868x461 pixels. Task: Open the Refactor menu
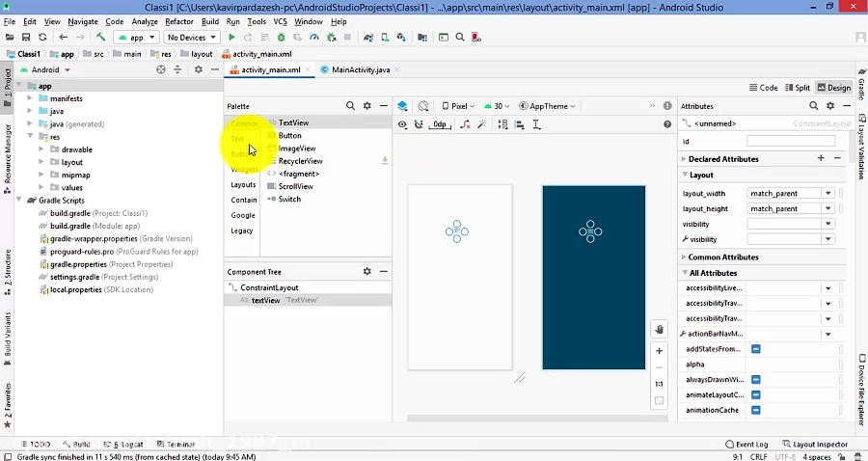click(178, 21)
